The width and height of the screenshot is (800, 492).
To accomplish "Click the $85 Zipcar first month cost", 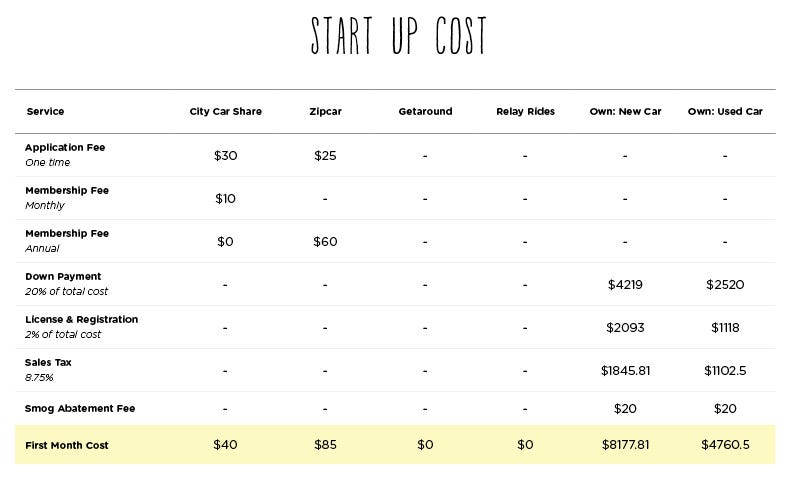I will coord(326,445).
